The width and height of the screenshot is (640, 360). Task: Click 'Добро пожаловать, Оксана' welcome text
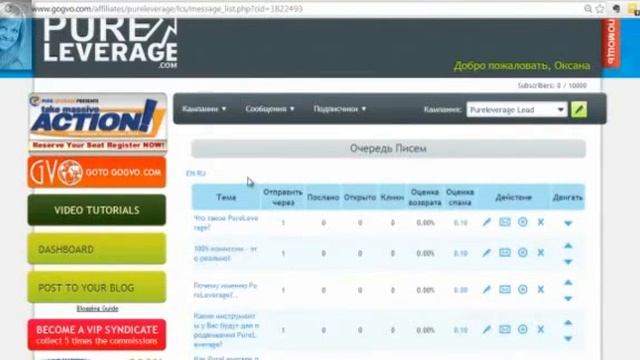[x=522, y=66]
